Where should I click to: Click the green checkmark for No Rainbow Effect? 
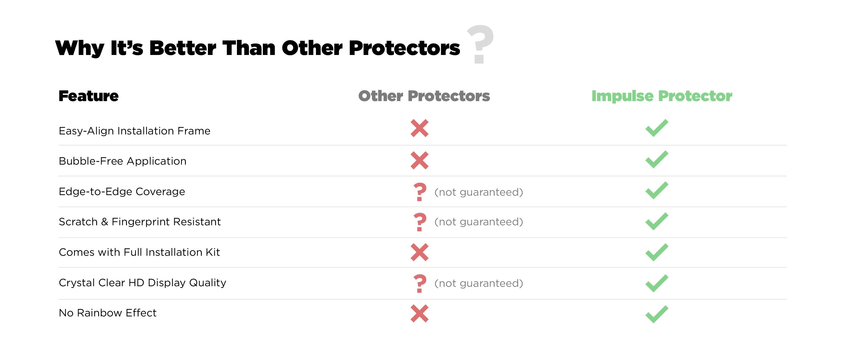pos(657,314)
